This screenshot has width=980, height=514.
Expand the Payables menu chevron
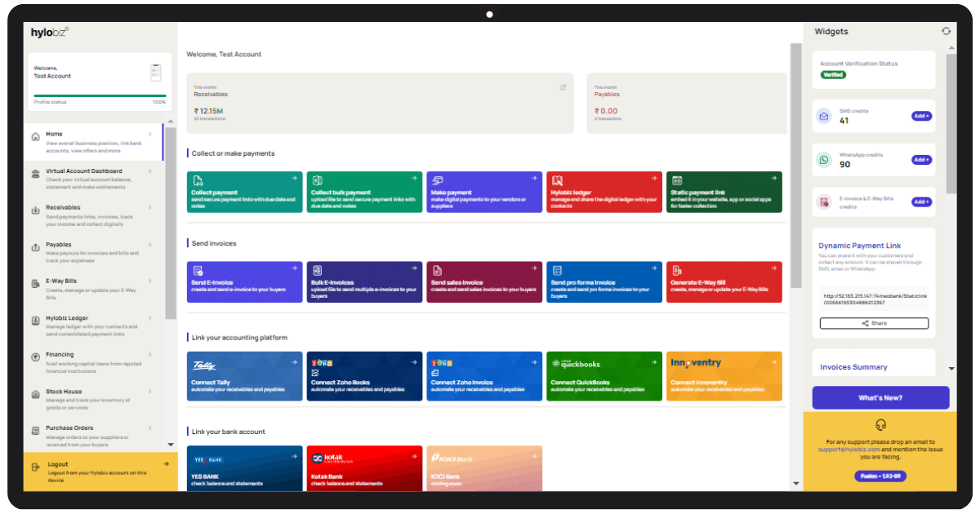click(x=149, y=244)
